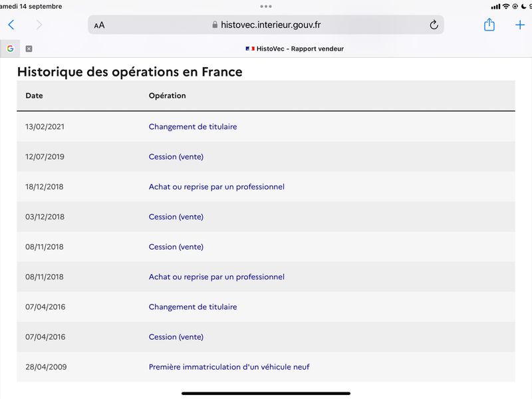The width and height of the screenshot is (532, 399).
Task: Open a new tab with the plus icon
Action: click(520, 25)
